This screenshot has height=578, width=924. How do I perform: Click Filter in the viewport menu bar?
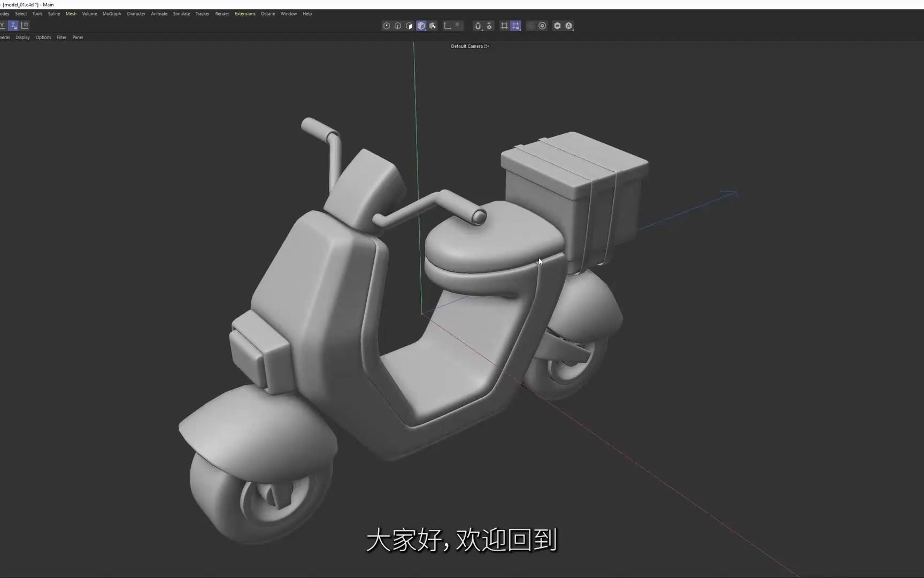pyautogui.click(x=61, y=37)
